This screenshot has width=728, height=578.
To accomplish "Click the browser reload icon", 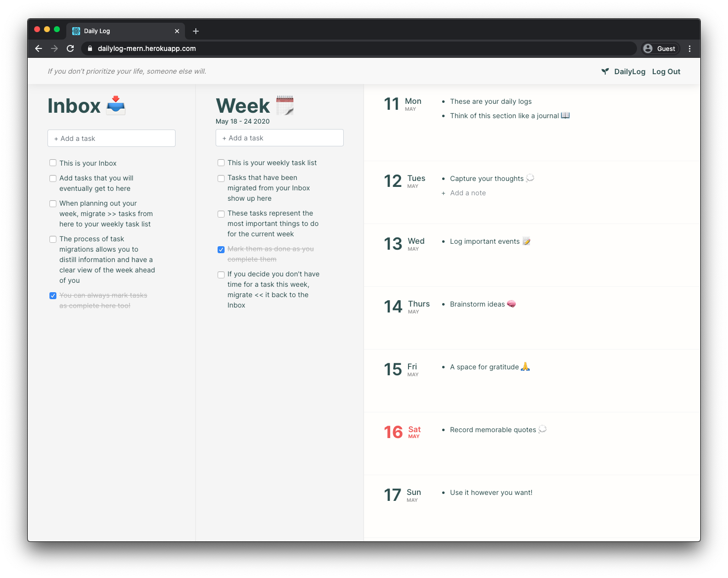I will click(70, 48).
